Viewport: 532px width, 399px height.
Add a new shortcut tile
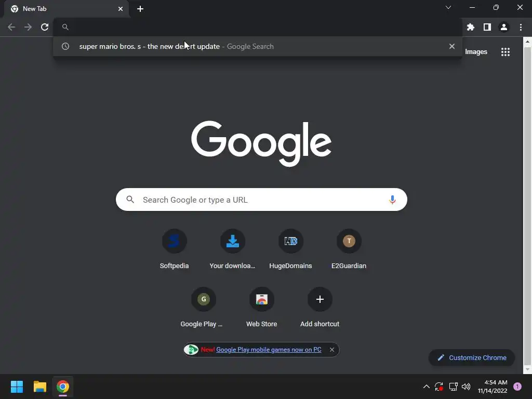320,308
